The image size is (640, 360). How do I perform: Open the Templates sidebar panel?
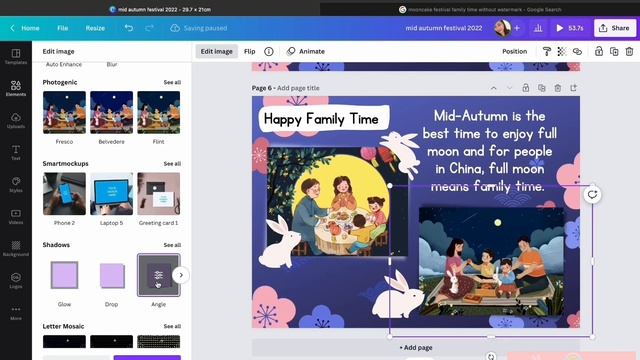click(x=16, y=56)
